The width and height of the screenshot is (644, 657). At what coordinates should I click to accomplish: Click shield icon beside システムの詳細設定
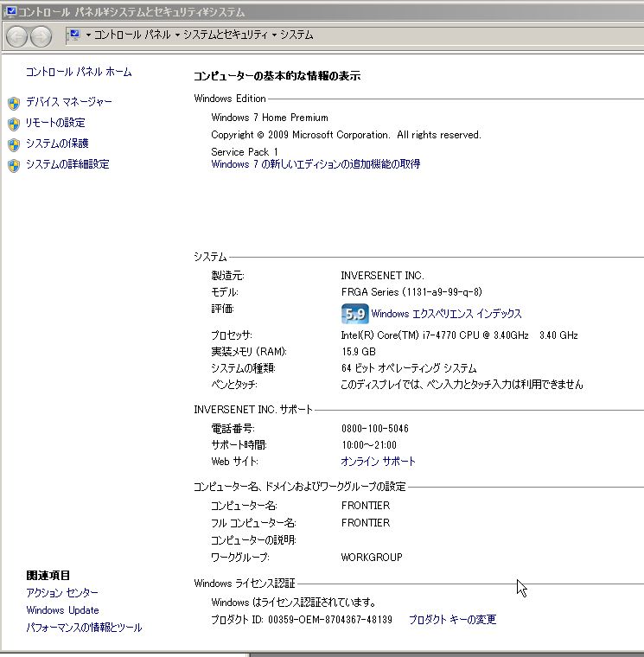[14, 165]
